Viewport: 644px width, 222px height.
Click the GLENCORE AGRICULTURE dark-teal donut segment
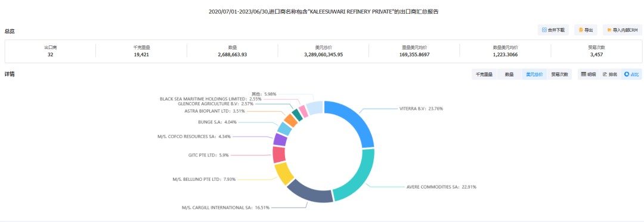298,115
